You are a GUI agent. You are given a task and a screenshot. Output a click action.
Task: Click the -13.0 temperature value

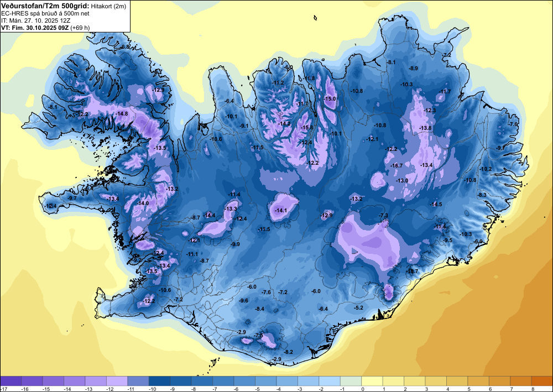click(402, 181)
